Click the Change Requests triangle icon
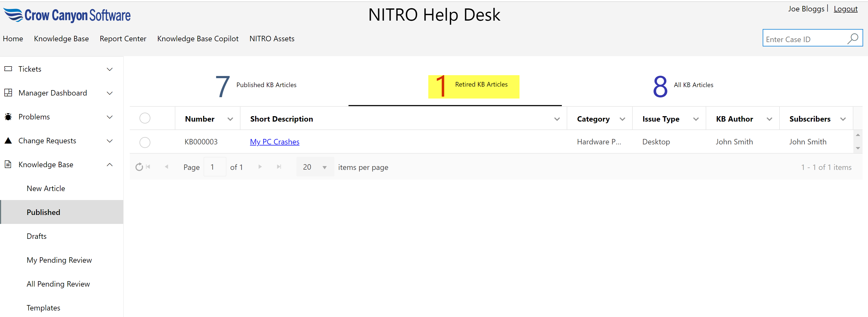The image size is (868, 317). 8,141
